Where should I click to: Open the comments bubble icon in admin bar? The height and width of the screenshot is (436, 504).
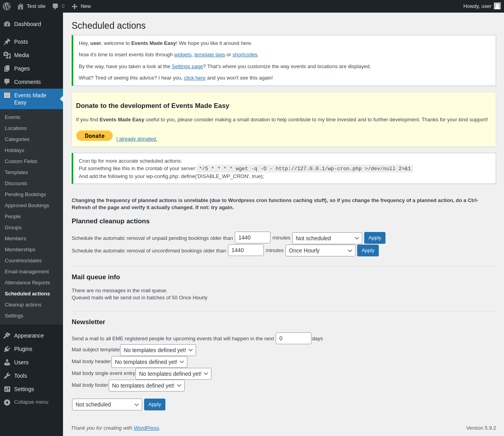point(56,6)
